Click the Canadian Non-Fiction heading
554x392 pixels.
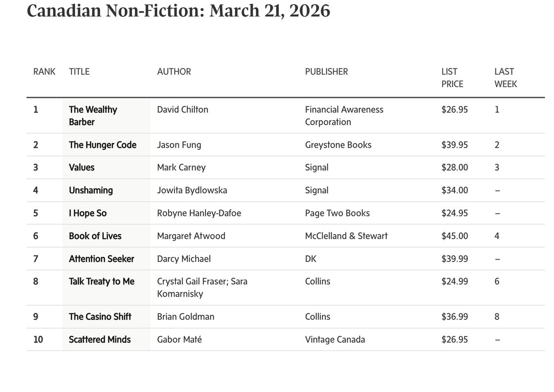[179, 11]
